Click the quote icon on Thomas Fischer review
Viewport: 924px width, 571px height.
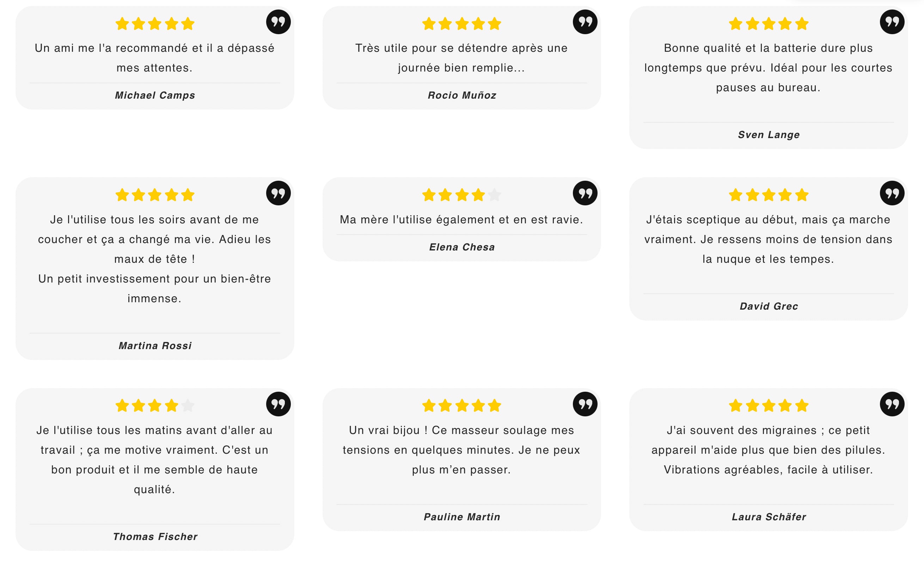278,404
